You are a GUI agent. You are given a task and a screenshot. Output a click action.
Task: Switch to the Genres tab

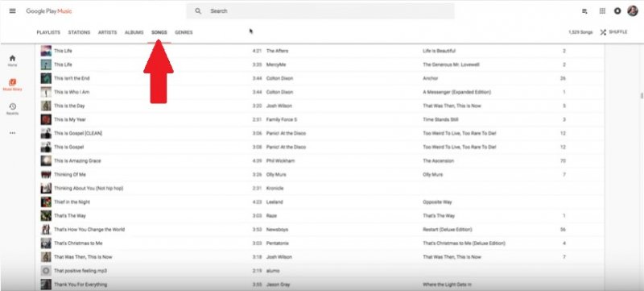pyautogui.click(x=184, y=32)
